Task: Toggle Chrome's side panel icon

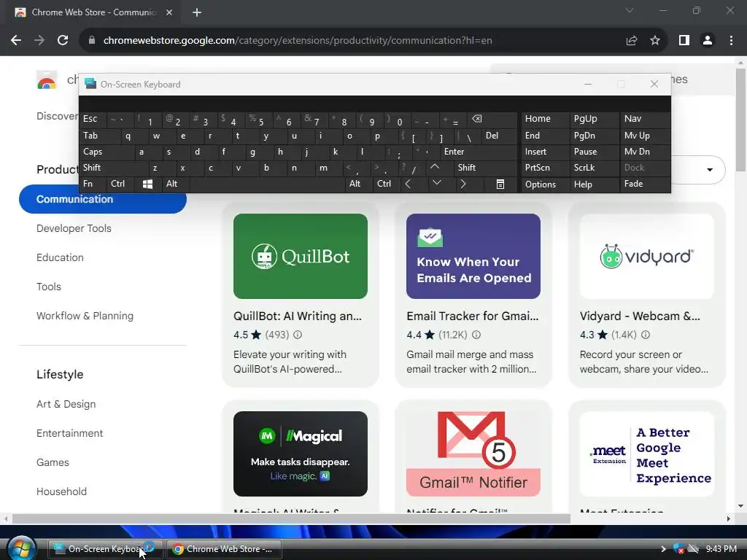Action: tap(684, 41)
